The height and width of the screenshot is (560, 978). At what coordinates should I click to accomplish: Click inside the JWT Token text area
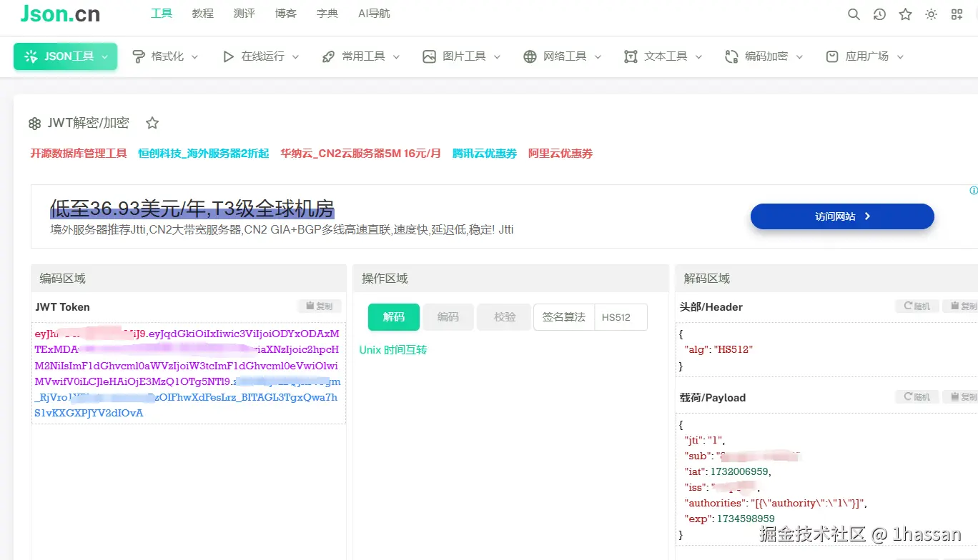point(189,374)
